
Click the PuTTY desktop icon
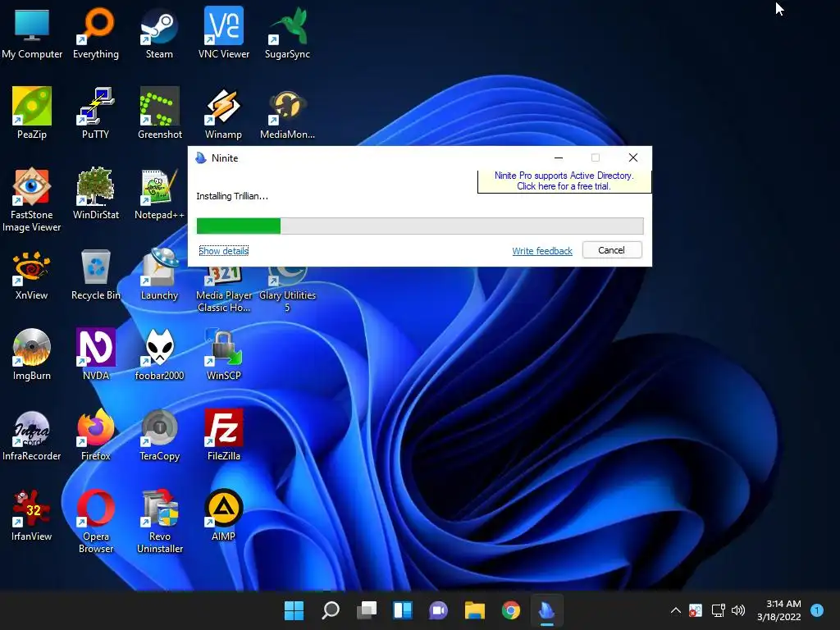pyautogui.click(x=96, y=113)
